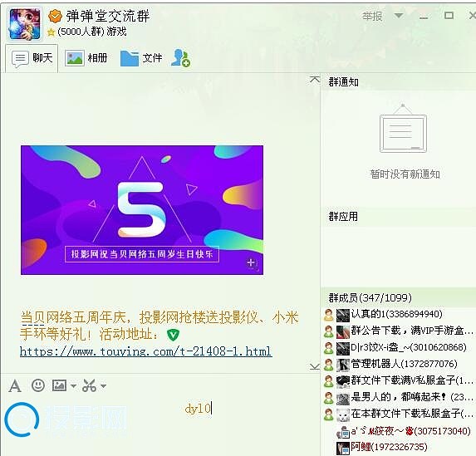Open the 文件 files tab
The height and width of the screenshot is (456, 476).
141,58
